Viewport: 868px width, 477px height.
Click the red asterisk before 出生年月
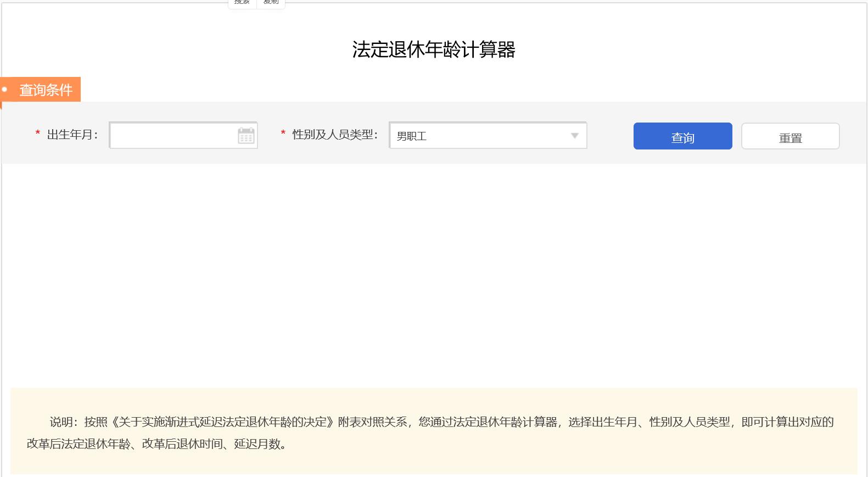coord(37,134)
